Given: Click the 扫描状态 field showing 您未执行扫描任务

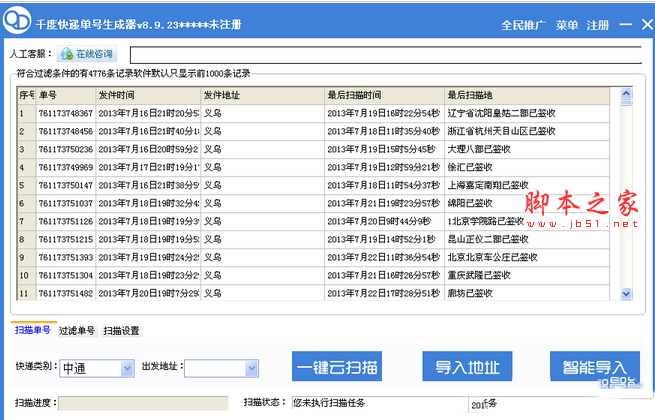Looking at the screenshot, I should point(379,403).
